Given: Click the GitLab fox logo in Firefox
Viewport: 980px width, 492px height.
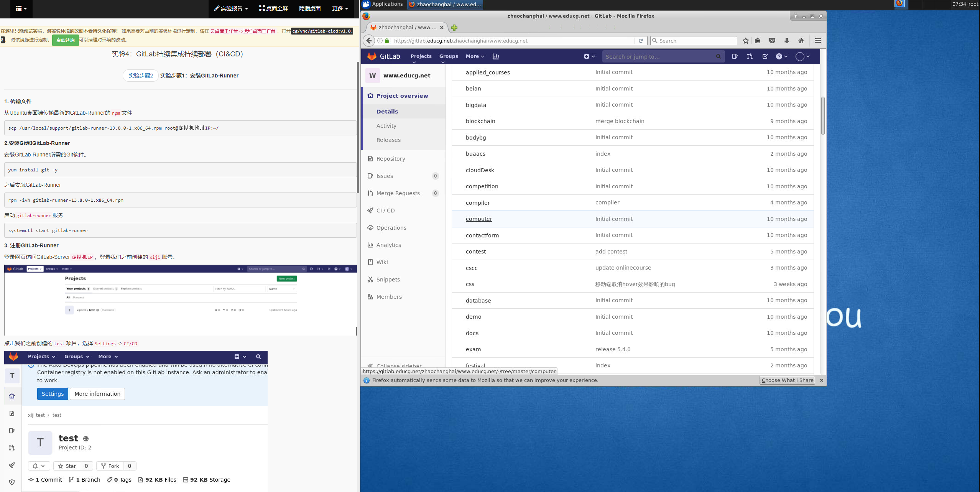Looking at the screenshot, I should (372, 56).
